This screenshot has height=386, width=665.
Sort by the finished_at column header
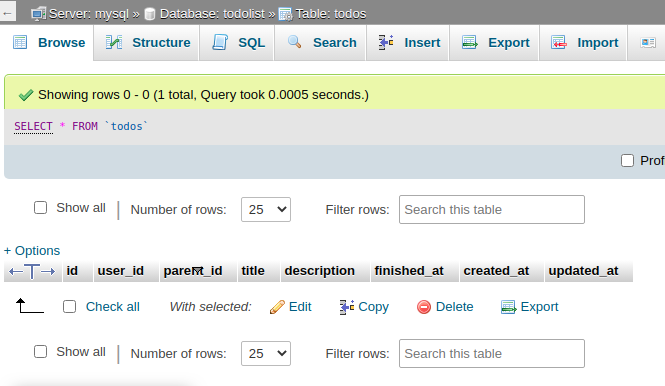coord(409,271)
